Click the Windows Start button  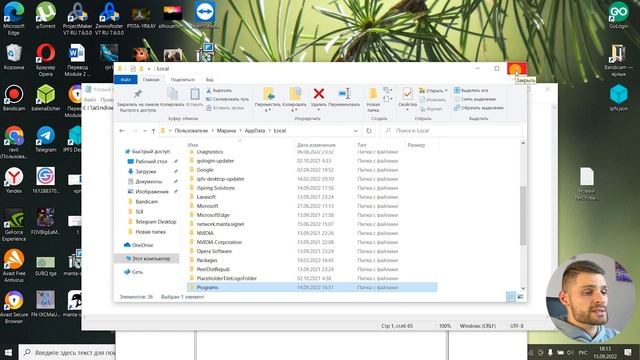click(x=9, y=352)
